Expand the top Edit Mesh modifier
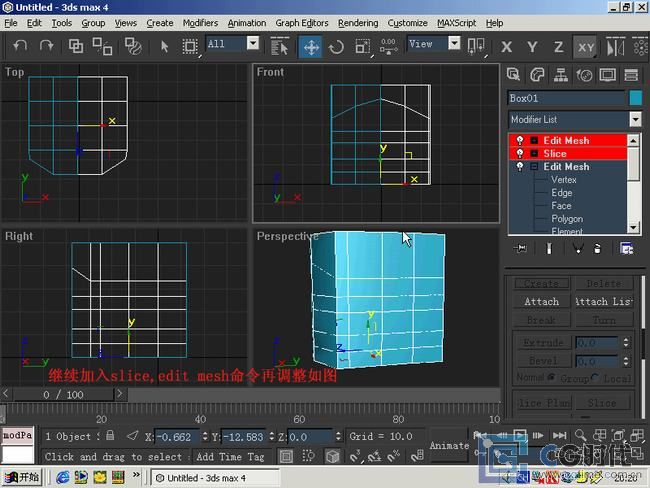Screen dimensions: 650x488 click(534, 141)
